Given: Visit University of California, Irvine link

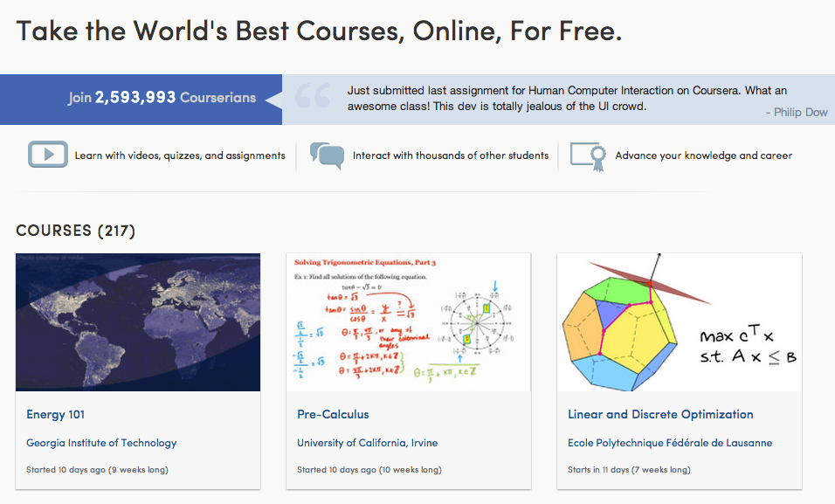Looking at the screenshot, I should 368,443.
